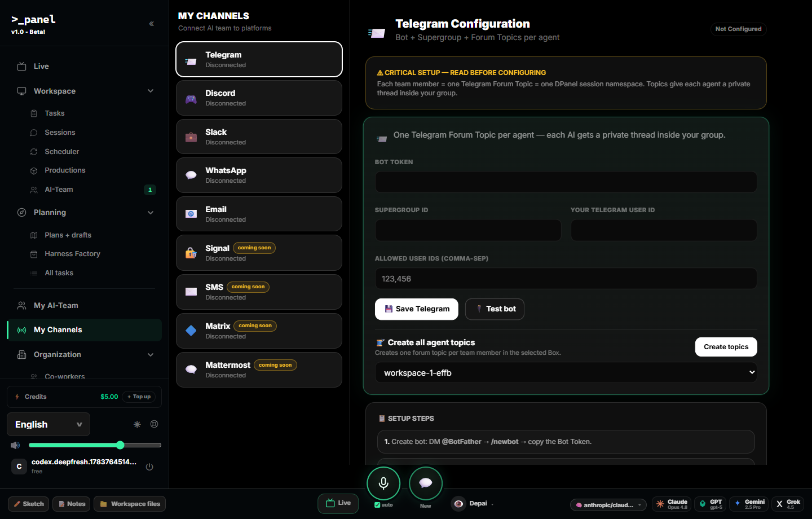Open Productions in the sidebar
The width and height of the screenshot is (812, 519).
click(x=65, y=170)
